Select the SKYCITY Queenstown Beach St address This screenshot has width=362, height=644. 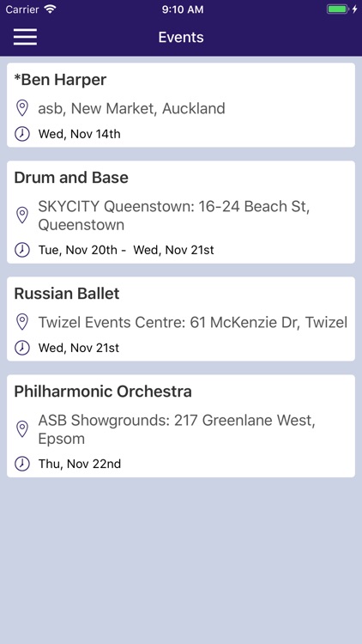pos(174,216)
